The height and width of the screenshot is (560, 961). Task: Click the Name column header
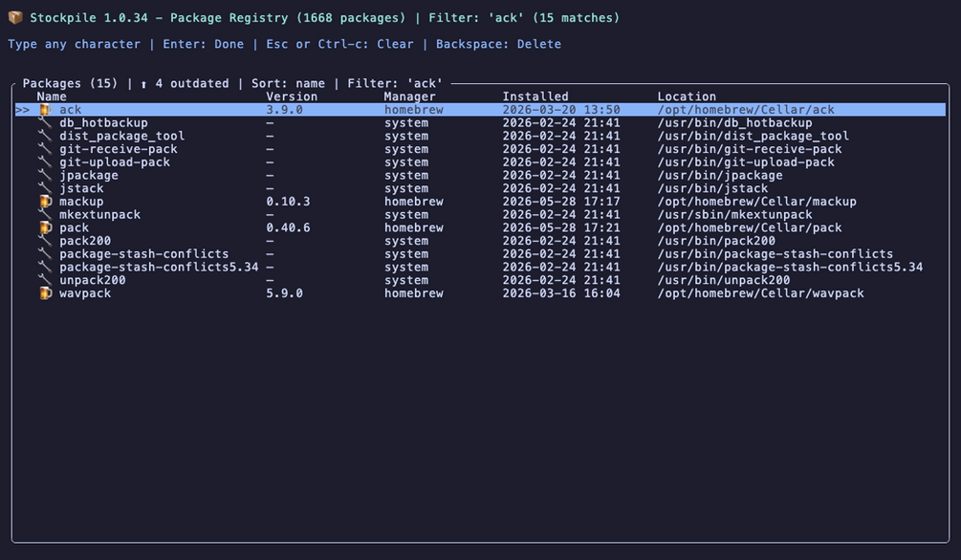(52, 97)
